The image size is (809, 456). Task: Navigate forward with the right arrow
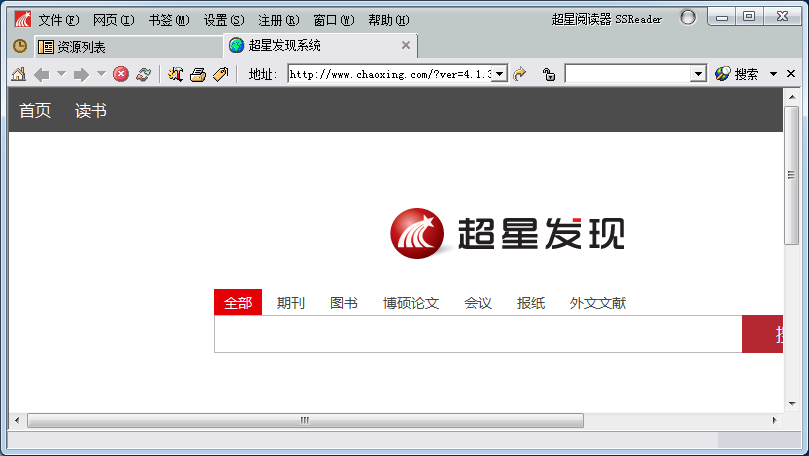[82, 75]
